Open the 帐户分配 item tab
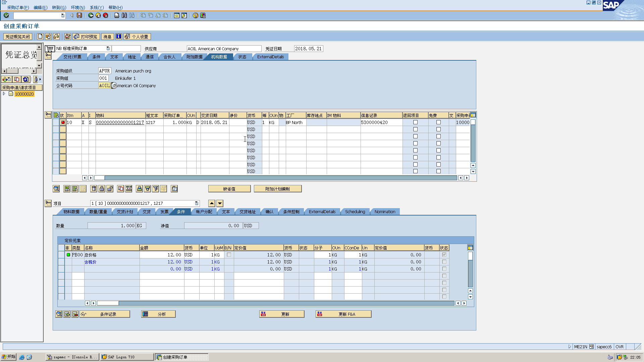 tap(204, 212)
